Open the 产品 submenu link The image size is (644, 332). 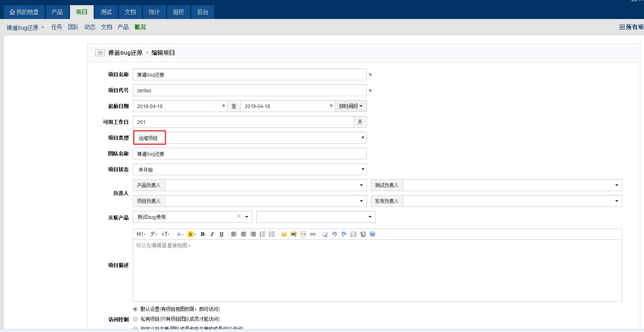[123, 27]
